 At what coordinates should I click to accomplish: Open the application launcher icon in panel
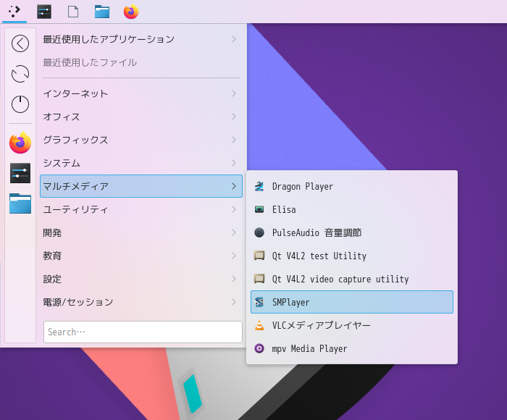click(14, 12)
